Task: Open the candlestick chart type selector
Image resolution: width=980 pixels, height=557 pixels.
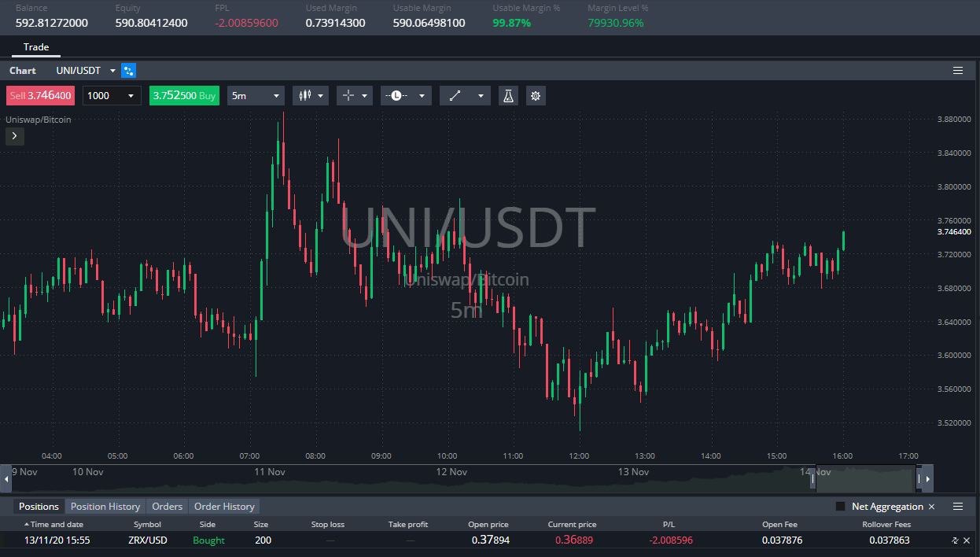Action: point(305,96)
